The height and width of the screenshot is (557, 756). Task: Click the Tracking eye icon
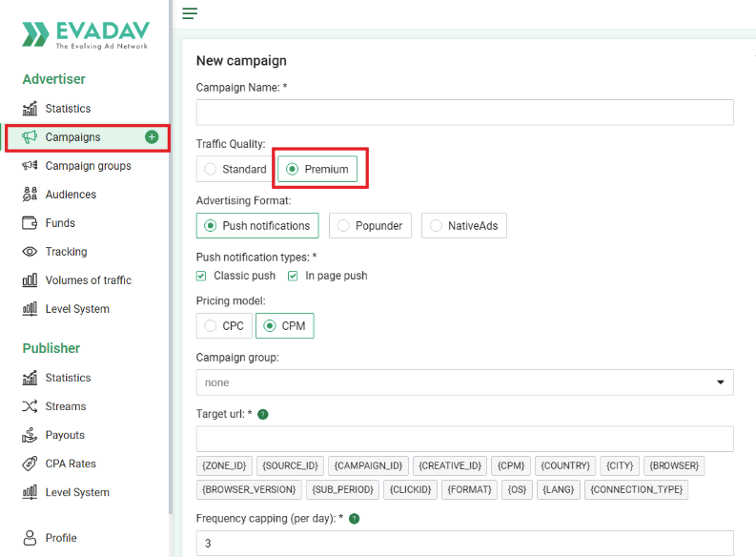[30, 252]
